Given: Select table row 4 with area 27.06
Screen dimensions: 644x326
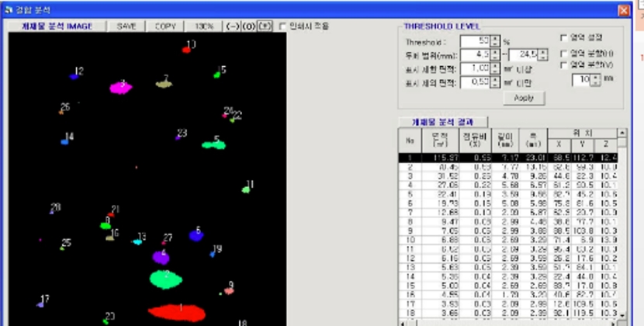Looking at the screenshot, I should point(508,185).
